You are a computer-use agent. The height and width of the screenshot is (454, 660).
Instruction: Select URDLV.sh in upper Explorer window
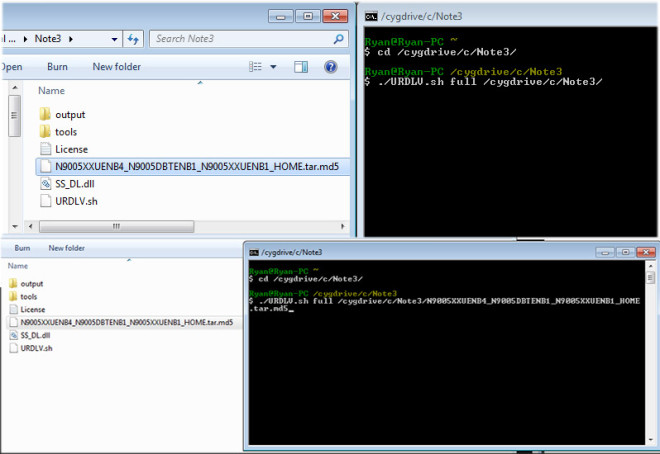point(69,201)
